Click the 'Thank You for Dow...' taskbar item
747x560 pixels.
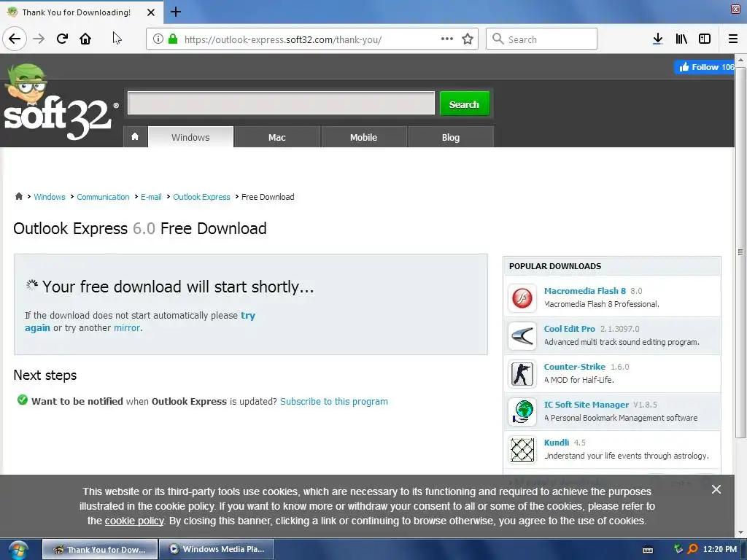[x=100, y=549]
